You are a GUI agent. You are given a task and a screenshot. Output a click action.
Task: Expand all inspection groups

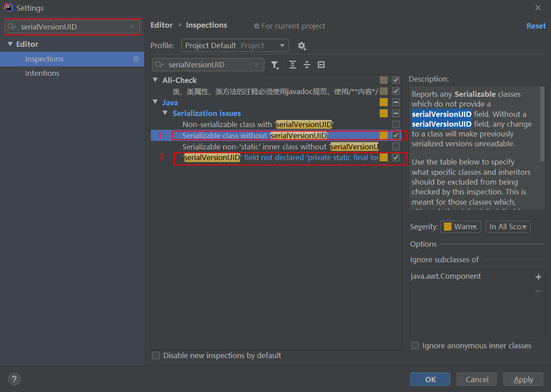(x=292, y=65)
